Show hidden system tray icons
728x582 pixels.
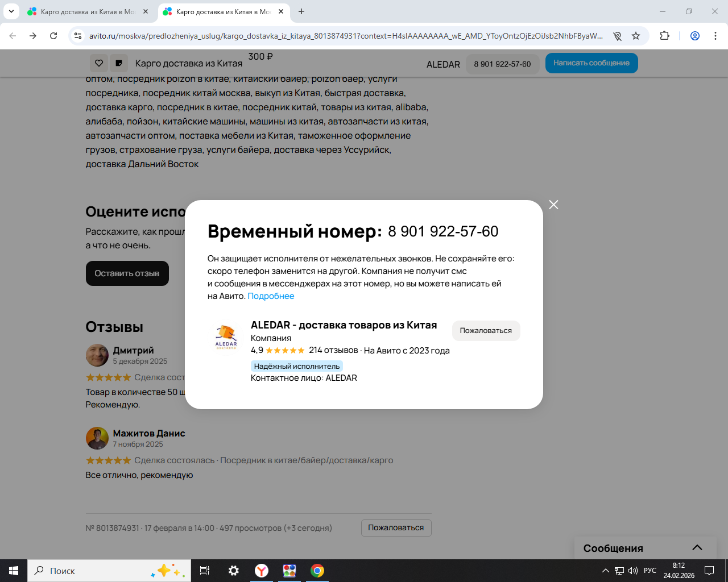605,571
